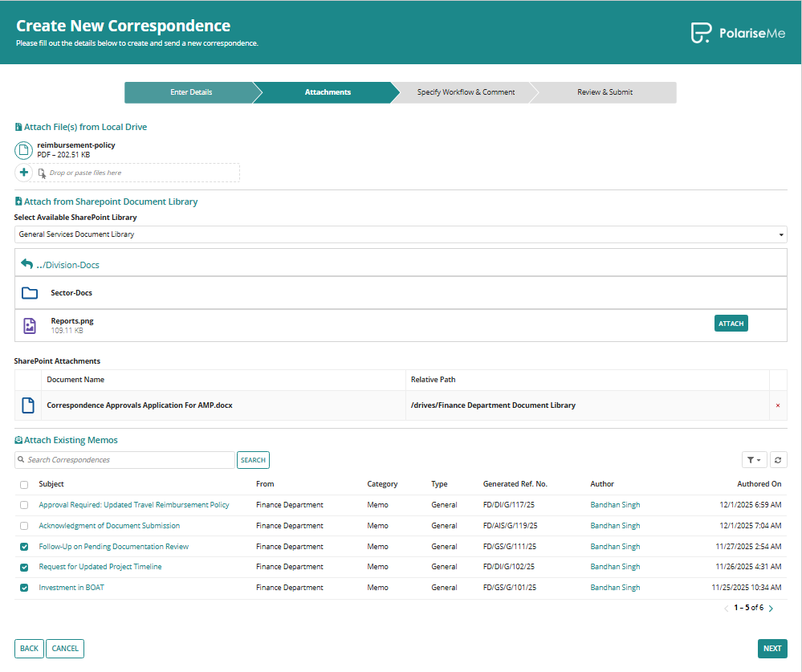Open the Review & Submit step
Viewport: 802px width, 672px height.
605,92
